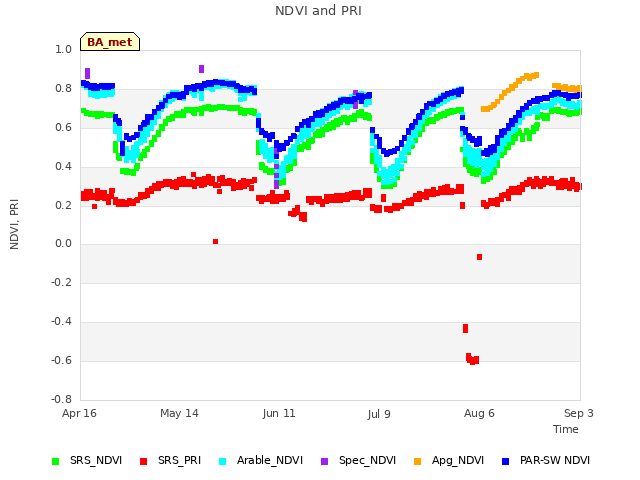Image resolution: width=640 pixels, height=480 pixels.
Task: Click the y-axis title NDVI, PRI
Action: 14,224
